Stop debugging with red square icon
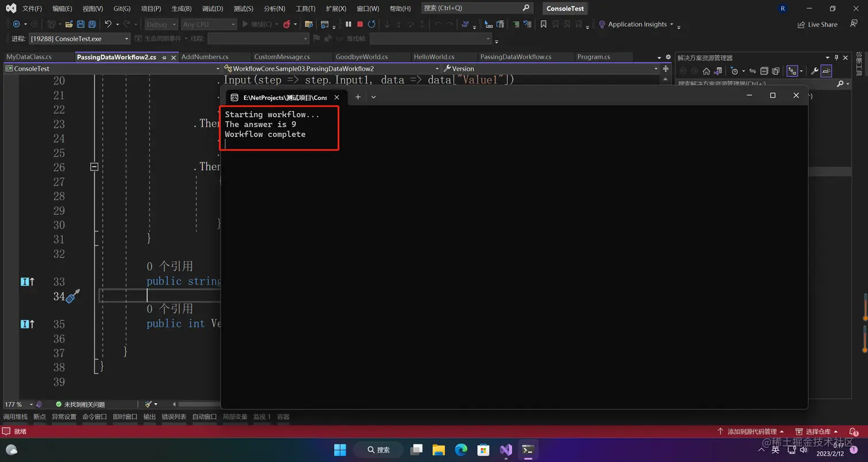 (360, 24)
